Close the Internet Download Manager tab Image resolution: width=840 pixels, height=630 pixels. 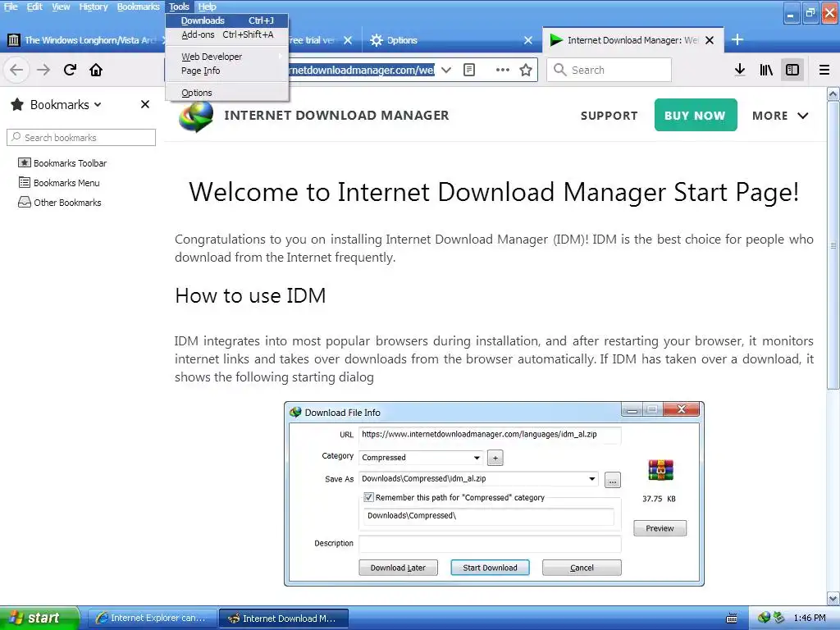click(x=710, y=40)
